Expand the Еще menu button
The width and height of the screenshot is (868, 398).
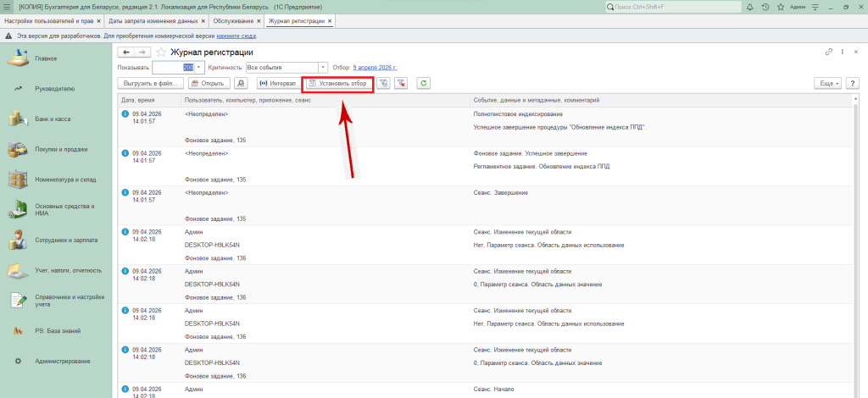point(827,83)
